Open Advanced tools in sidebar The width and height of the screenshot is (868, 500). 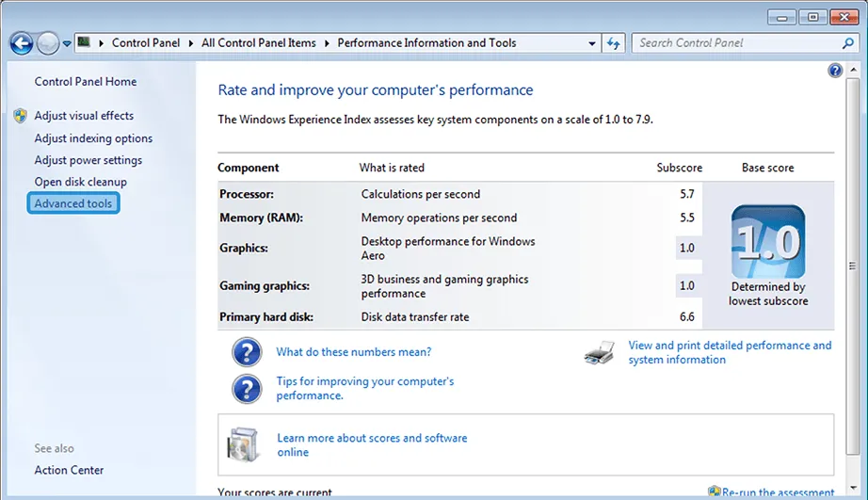(73, 203)
